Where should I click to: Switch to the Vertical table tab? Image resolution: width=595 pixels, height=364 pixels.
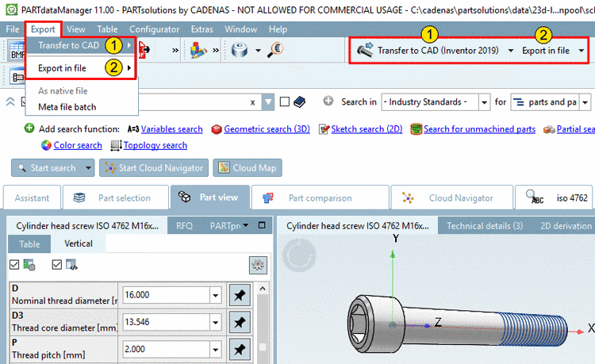79,243
